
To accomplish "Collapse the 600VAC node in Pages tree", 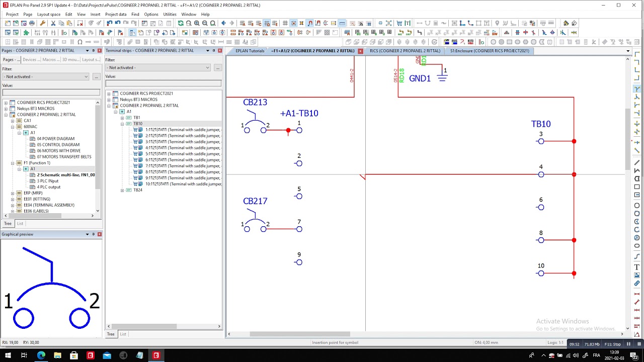I will click(13, 127).
